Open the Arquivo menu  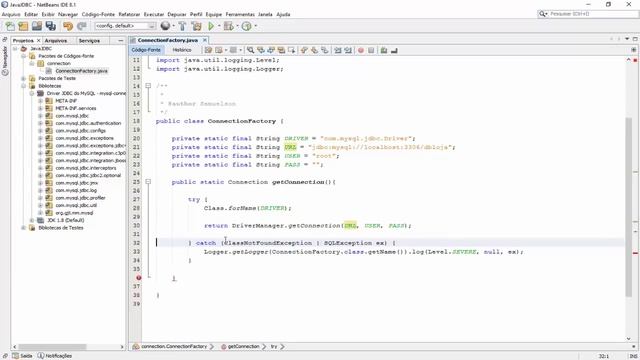(11, 14)
